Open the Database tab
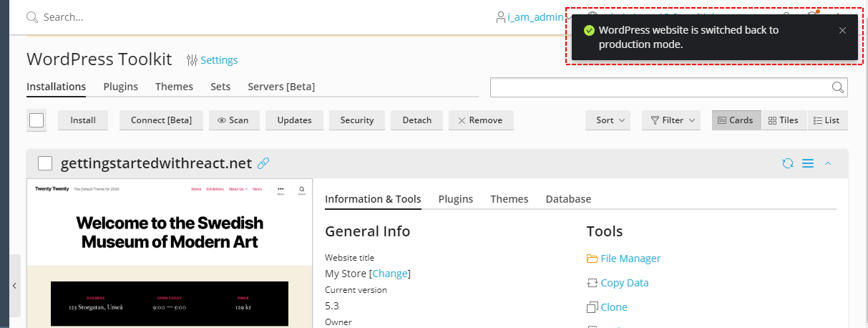 point(568,199)
